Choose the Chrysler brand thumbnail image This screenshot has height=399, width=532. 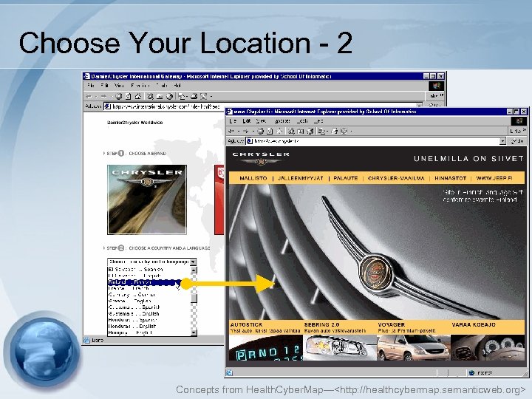(x=147, y=199)
